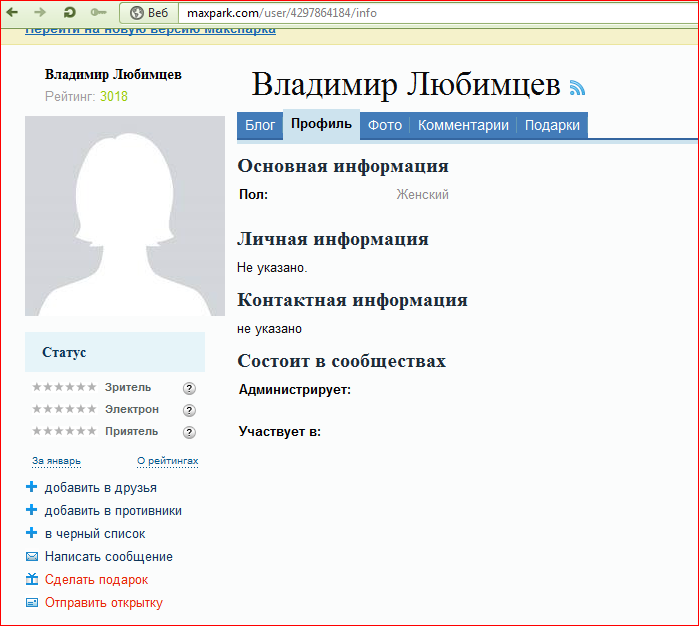699x626 pixels.
Task: Click the Статус panel header
Action: point(115,352)
